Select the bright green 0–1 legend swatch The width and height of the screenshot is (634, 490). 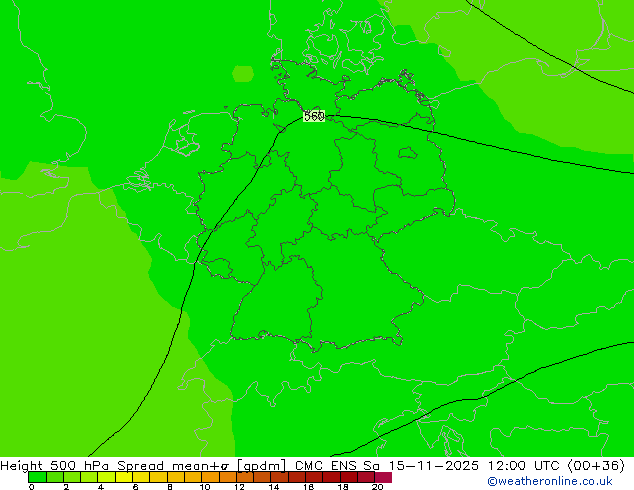coord(37,477)
